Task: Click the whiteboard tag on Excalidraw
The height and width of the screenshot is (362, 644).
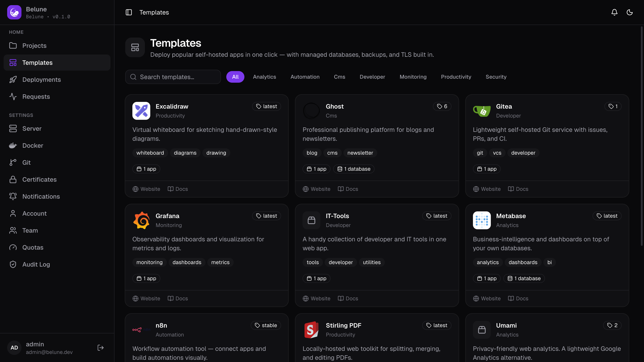Action: coord(150,153)
